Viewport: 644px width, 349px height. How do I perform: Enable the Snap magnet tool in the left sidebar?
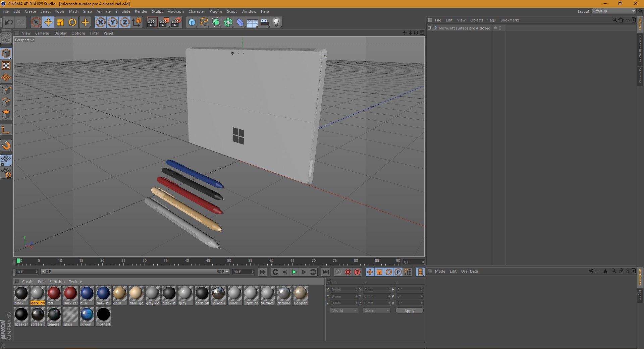pyautogui.click(x=6, y=145)
